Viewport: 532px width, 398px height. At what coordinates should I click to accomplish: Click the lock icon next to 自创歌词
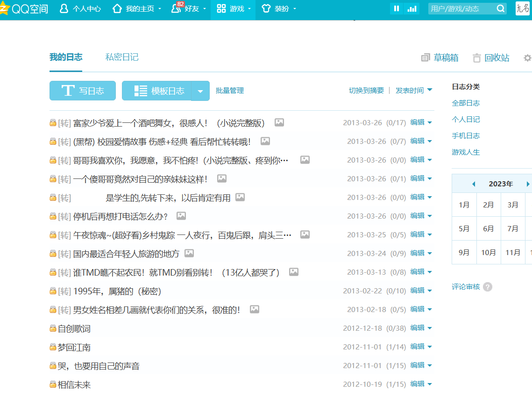click(53, 328)
